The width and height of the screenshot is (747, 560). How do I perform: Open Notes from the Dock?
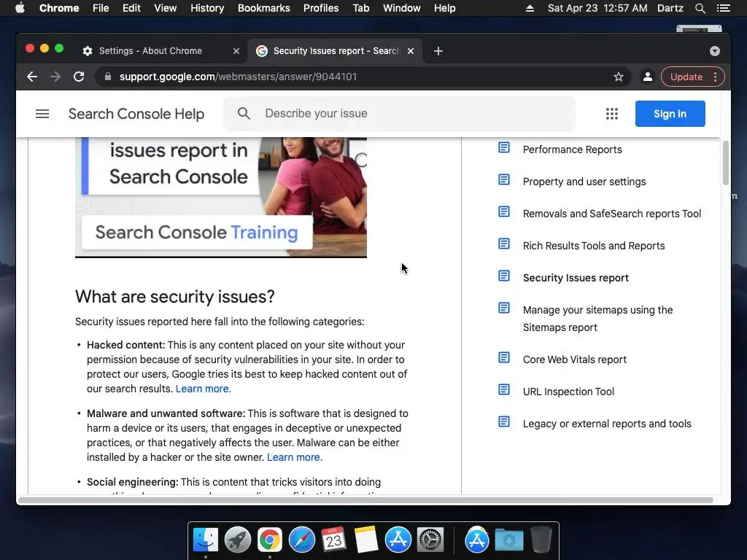366,540
